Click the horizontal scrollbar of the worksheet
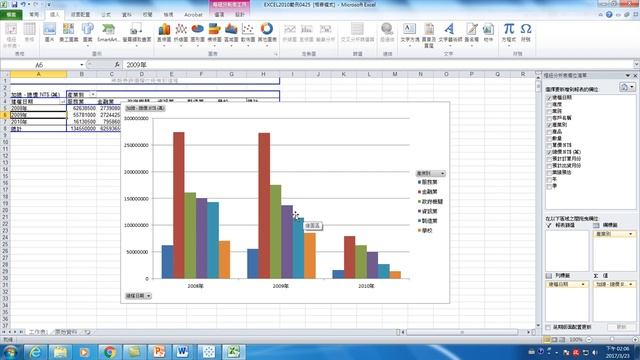Image resolution: width=640 pixels, height=360 pixels. (462, 332)
